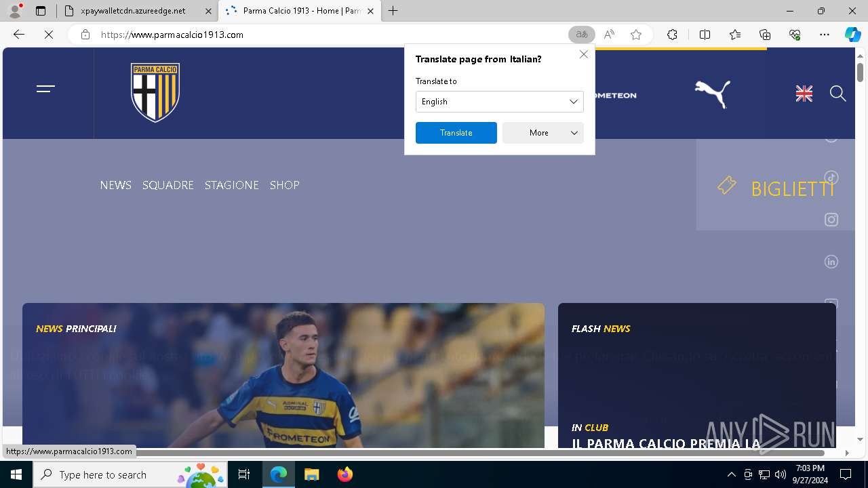Show hidden system tray icons
Viewport: 868px width, 488px height.
731,474
